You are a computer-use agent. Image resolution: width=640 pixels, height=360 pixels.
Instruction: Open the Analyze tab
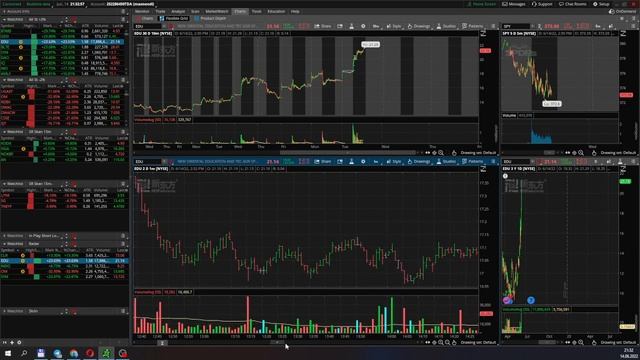point(178,11)
